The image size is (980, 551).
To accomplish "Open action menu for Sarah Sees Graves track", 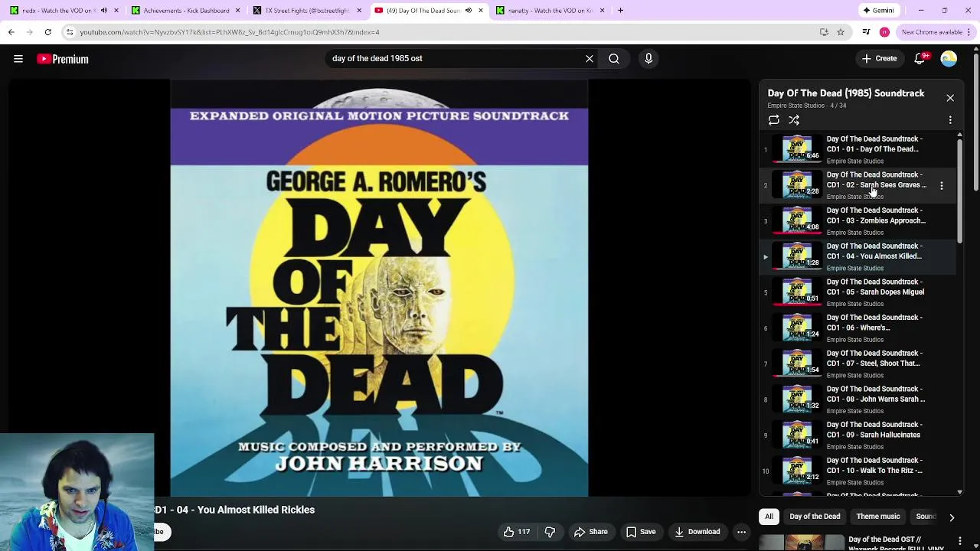I will (x=942, y=185).
